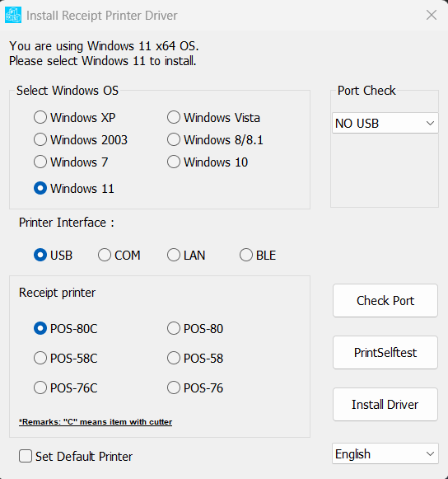Expand the NO USB port dropdown
448x479 pixels.
(385, 123)
